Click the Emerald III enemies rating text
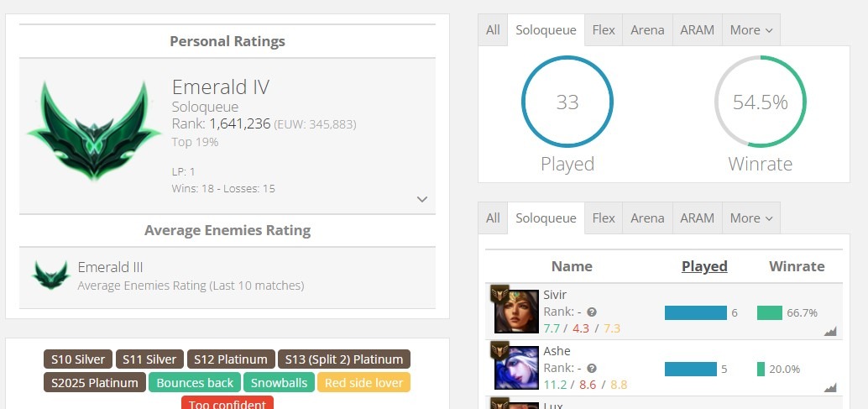 click(x=110, y=267)
